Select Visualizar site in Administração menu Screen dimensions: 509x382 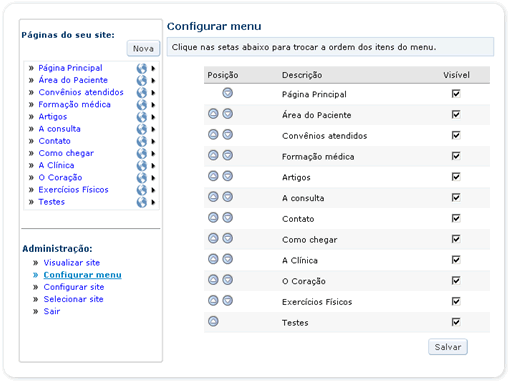click(x=72, y=263)
